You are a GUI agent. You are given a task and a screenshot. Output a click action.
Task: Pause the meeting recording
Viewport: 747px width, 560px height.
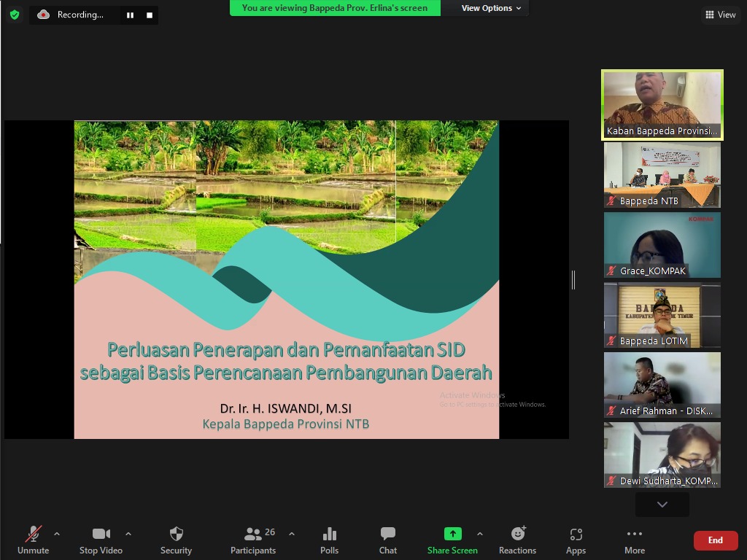click(x=130, y=15)
